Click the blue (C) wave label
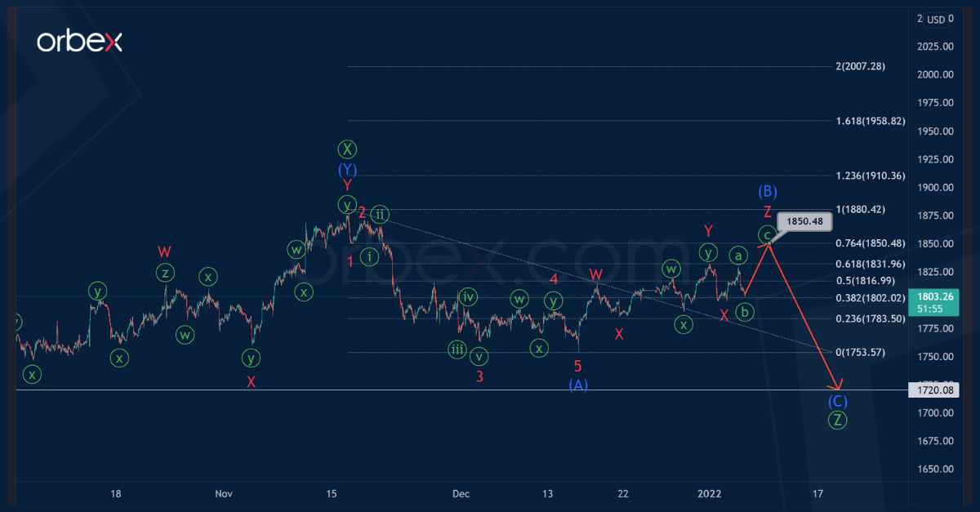This screenshot has width=980, height=512. click(837, 401)
